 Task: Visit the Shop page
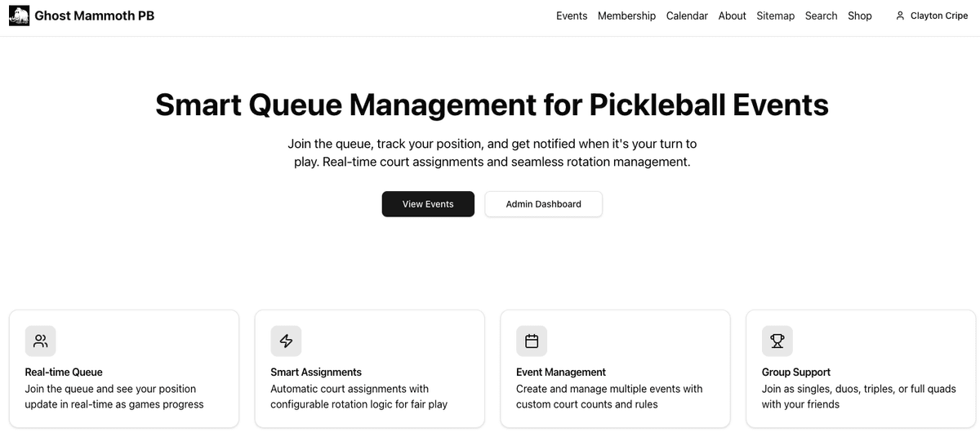pyautogui.click(x=859, y=16)
